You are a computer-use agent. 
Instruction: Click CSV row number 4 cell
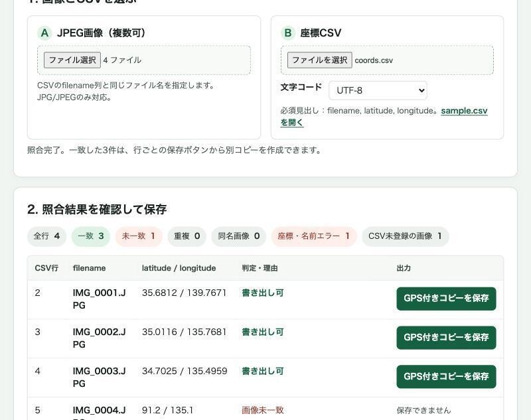[37, 371]
